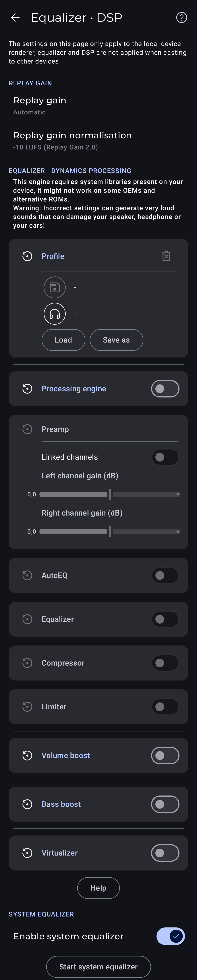Toggle the Processing engine switch

click(165, 389)
